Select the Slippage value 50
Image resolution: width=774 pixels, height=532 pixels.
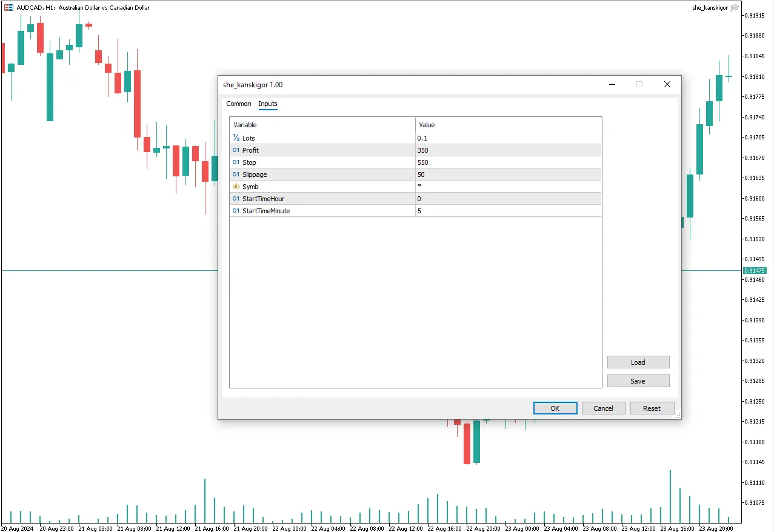click(x=509, y=175)
